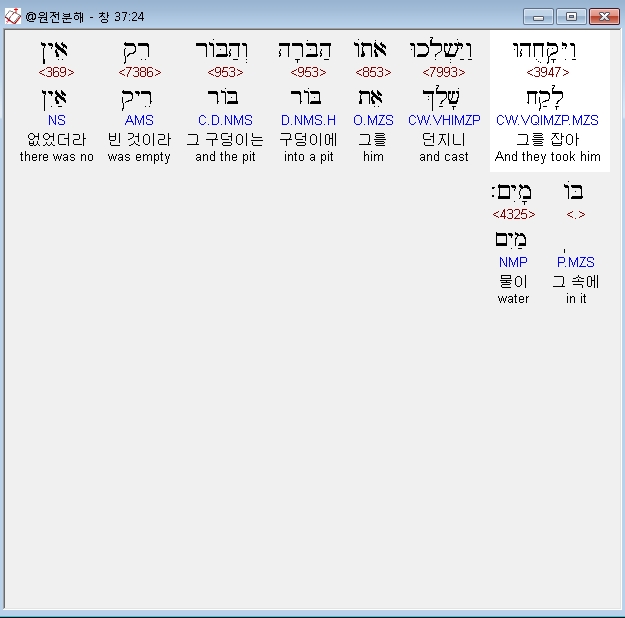Viewport: 625px width, 618px height.
Task: Click Hebrew root word above CW.VHIMZP
Action: click(441, 98)
